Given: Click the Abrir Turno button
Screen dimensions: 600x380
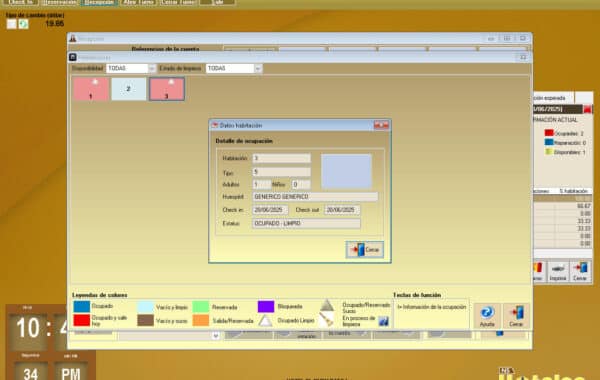Looking at the screenshot, I should [x=139, y=2].
